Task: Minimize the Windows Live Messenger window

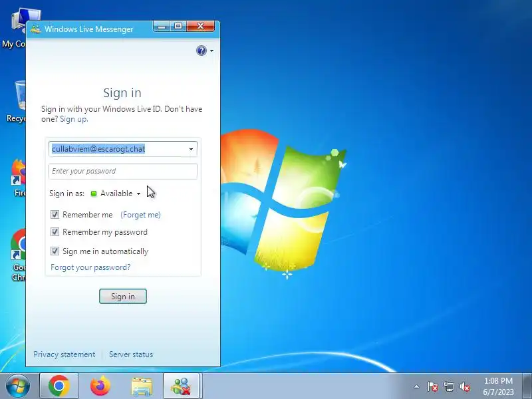Action: click(x=162, y=27)
